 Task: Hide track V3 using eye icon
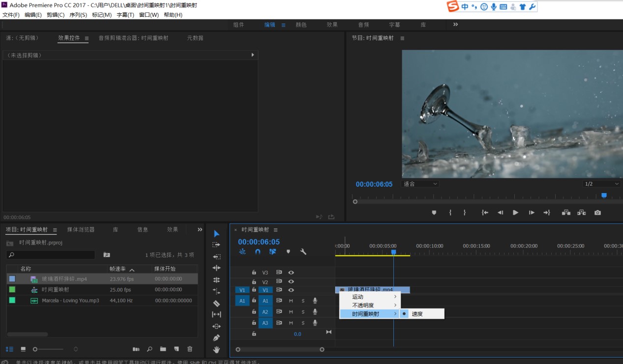coord(291,272)
